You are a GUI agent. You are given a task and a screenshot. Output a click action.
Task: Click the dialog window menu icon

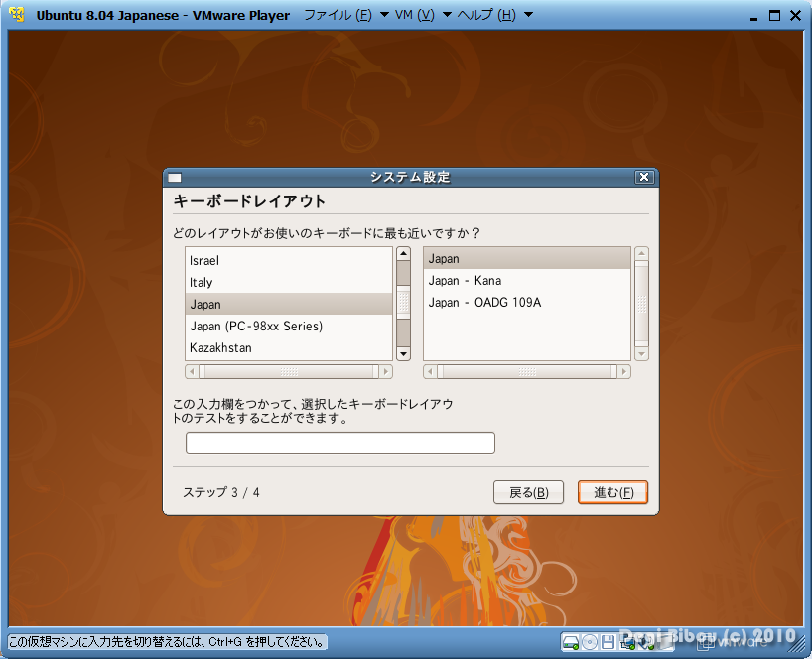point(175,178)
